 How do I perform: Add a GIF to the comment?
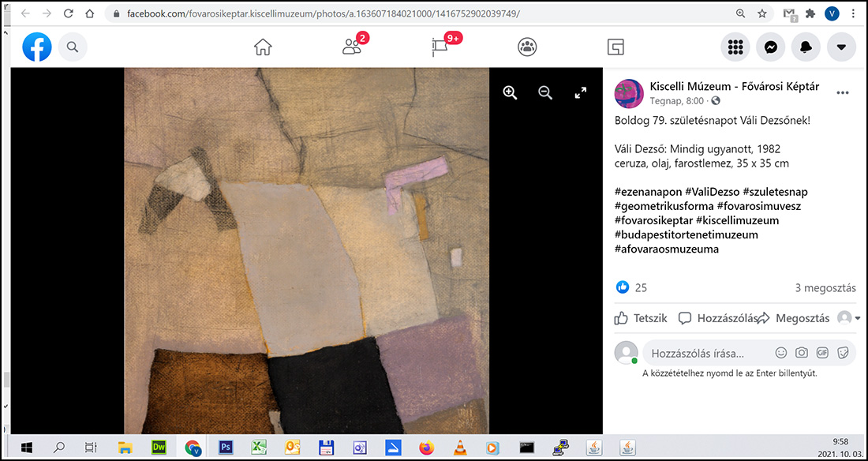(x=822, y=353)
